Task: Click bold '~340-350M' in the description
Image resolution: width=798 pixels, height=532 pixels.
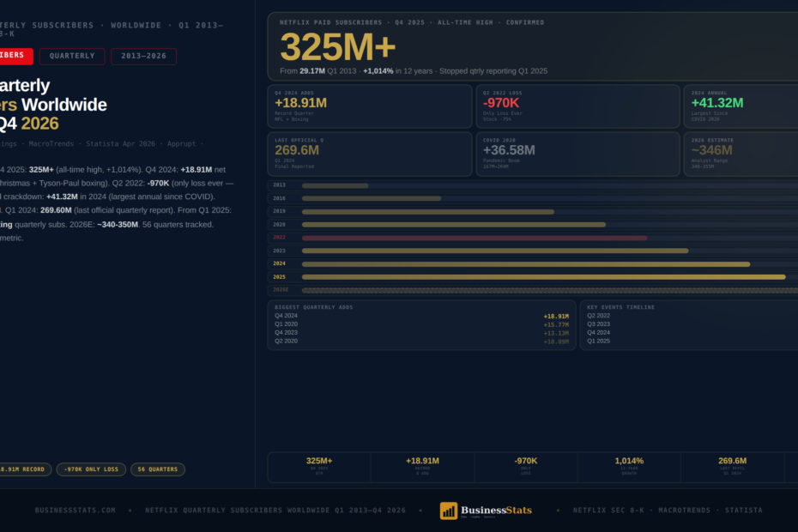Action: click(x=118, y=225)
